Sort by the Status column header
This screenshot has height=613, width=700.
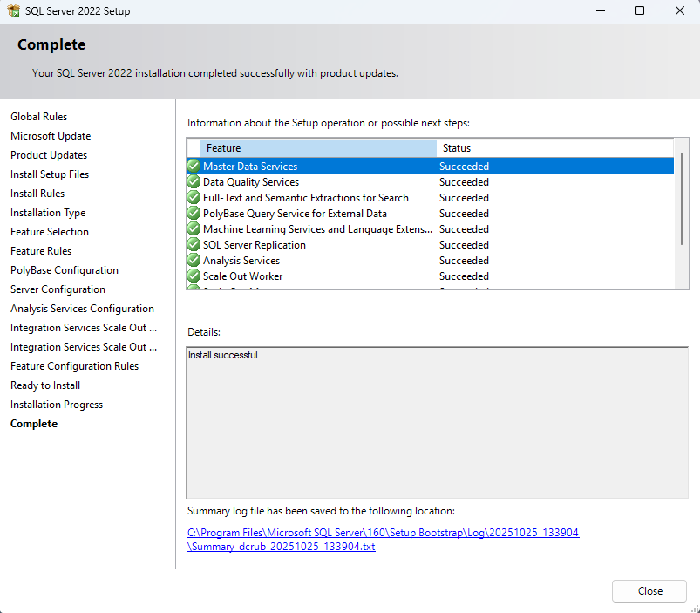coord(555,147)
